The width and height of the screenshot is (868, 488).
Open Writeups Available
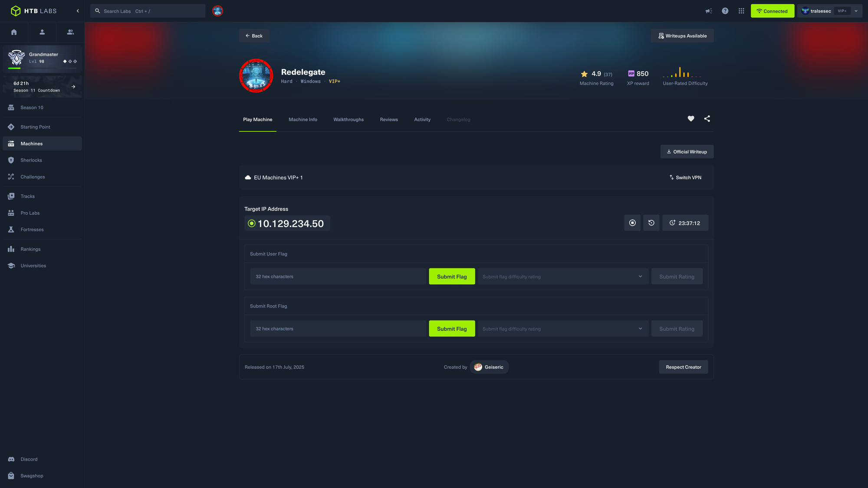pos(682,36)
